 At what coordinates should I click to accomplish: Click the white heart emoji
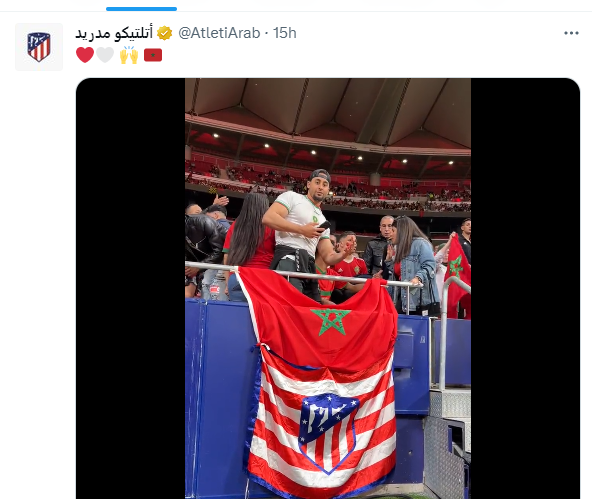[105, 55]
